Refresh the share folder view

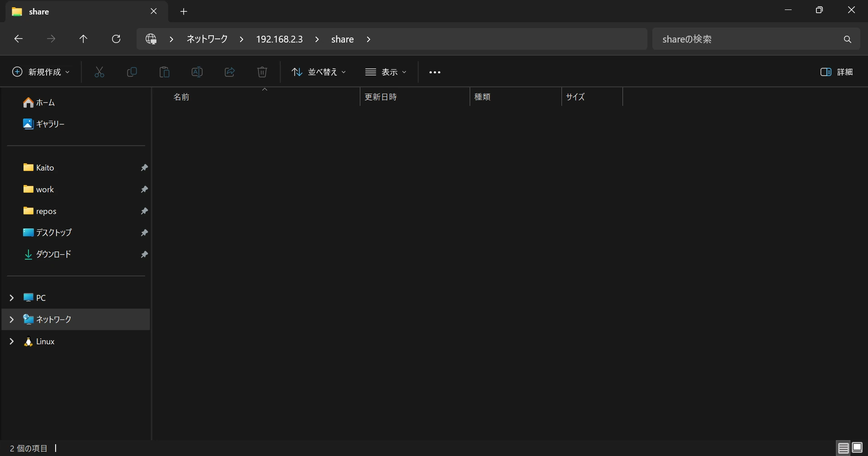click(x=116, y=39)
